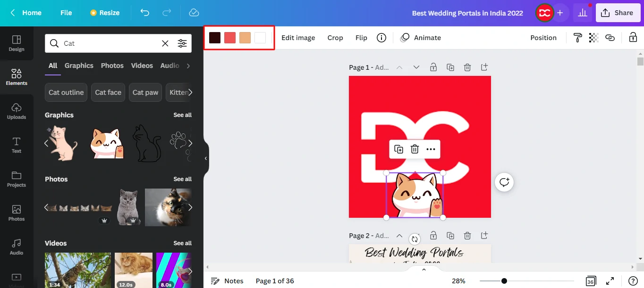Screen dimensions: 644x288
Task: Click the add comment bubble icon
Action: pos(504,182)
